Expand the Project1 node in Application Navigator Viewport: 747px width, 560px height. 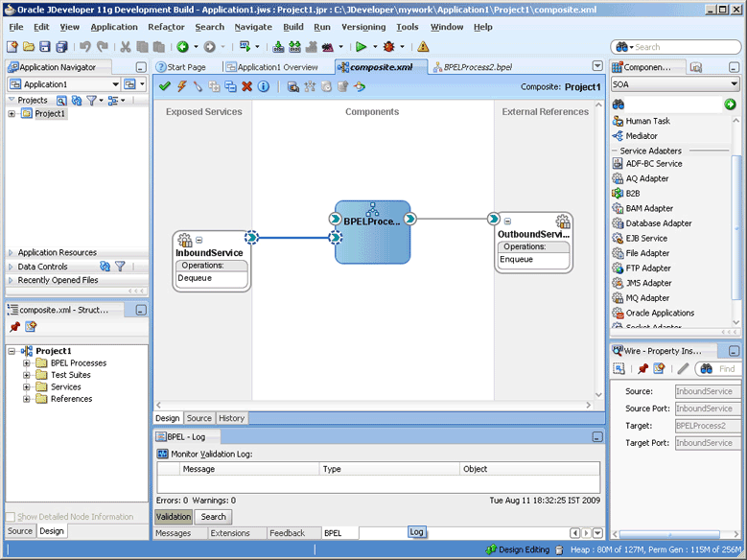[12, 113]
